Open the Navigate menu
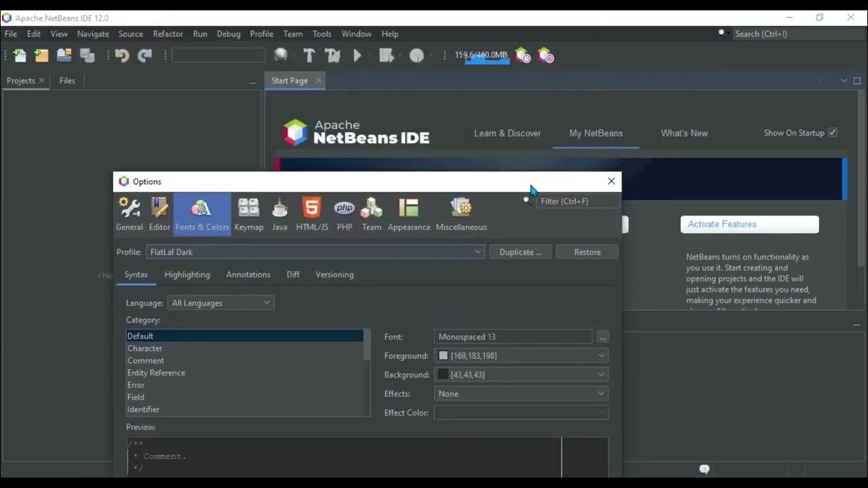 click(93, 34)
